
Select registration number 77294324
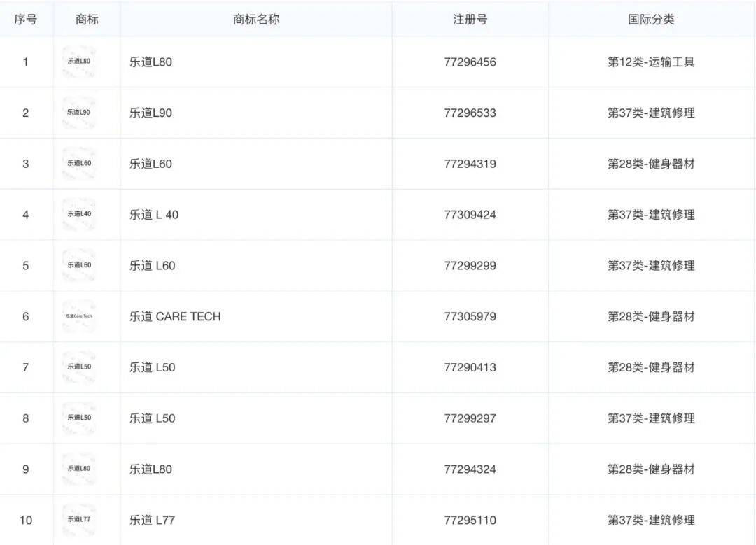click(x=470, y=469)
